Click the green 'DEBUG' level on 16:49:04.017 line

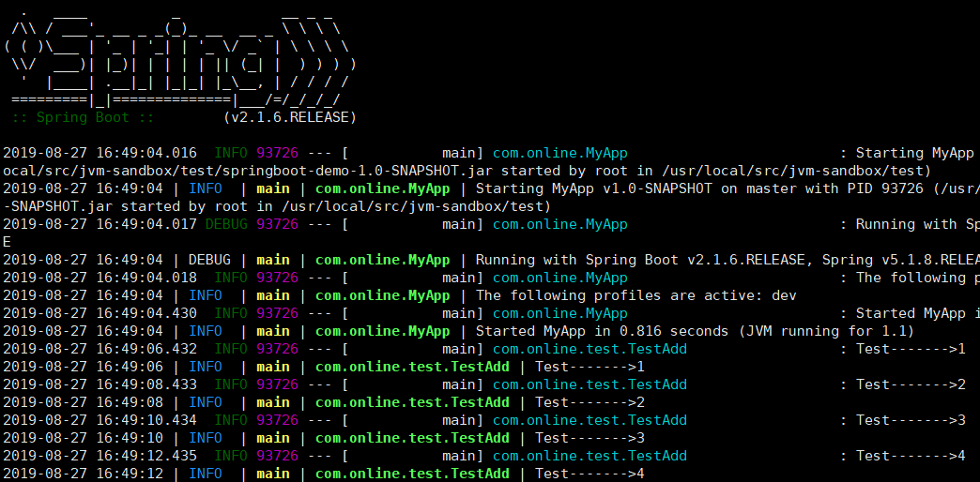coord(227,224)
